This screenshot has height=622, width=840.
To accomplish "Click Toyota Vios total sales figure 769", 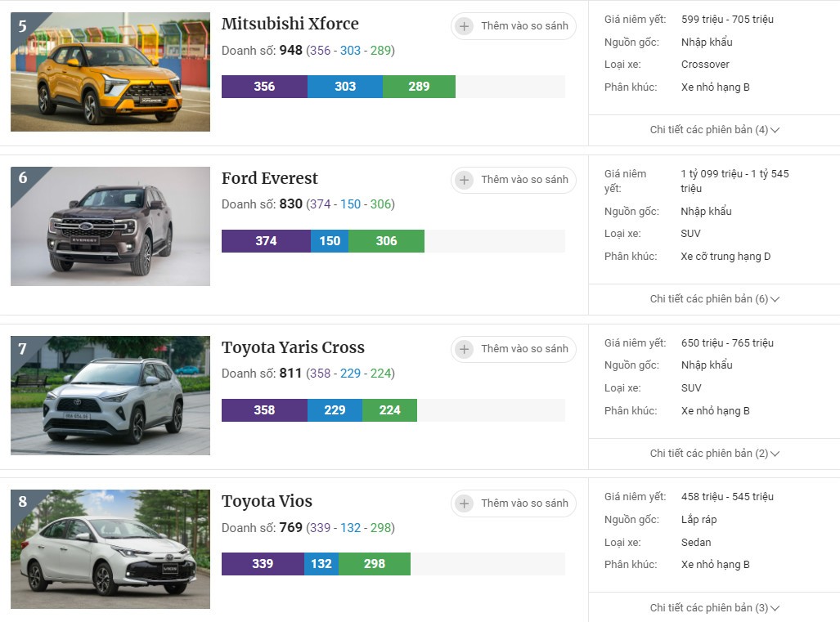I will [x=291, y=528].
